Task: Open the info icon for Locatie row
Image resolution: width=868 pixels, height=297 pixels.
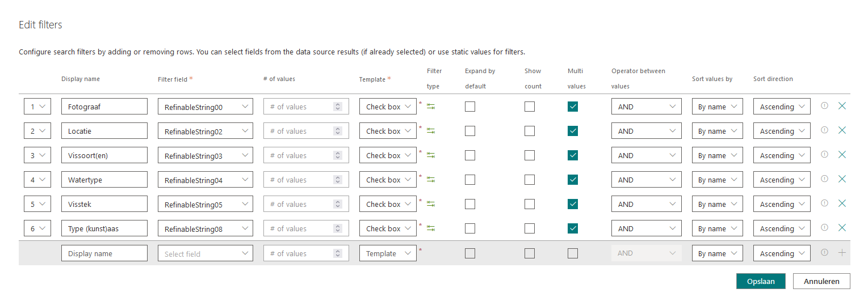Action: click(824, 130)
